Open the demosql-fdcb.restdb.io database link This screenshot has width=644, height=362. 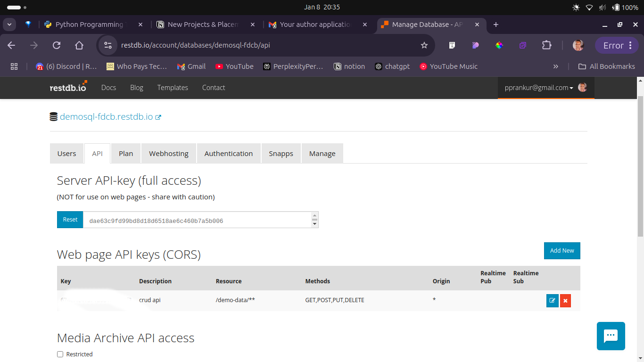pyautogui.click(x=106, y=117)
